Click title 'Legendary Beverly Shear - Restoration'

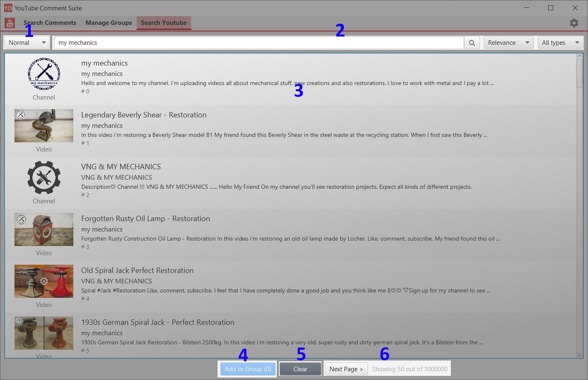pos(144,115)
